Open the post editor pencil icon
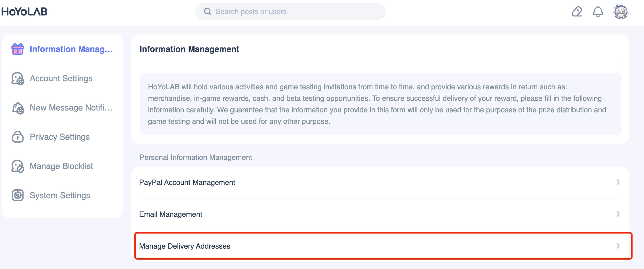The width and height of the screenshot is (644, 269). click(577, 12)
